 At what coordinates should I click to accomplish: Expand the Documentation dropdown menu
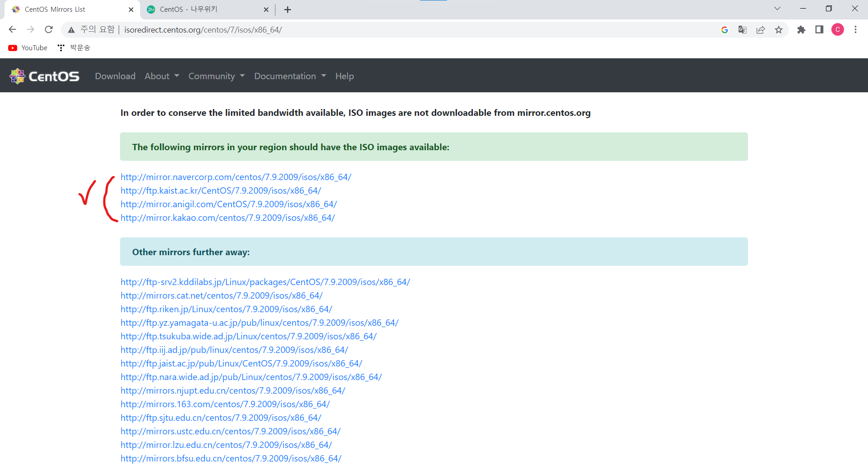click(290, 76)
